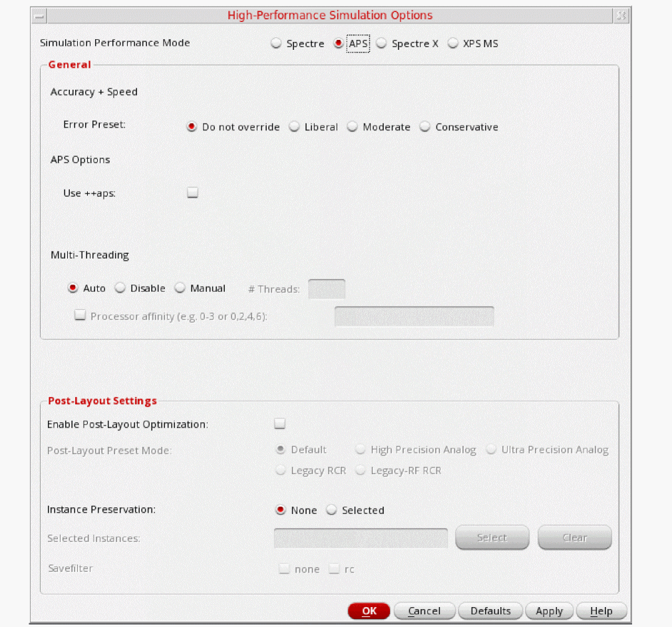Toggle the Savefilter none checkbox
672x627 pixels.
(284, 568)
